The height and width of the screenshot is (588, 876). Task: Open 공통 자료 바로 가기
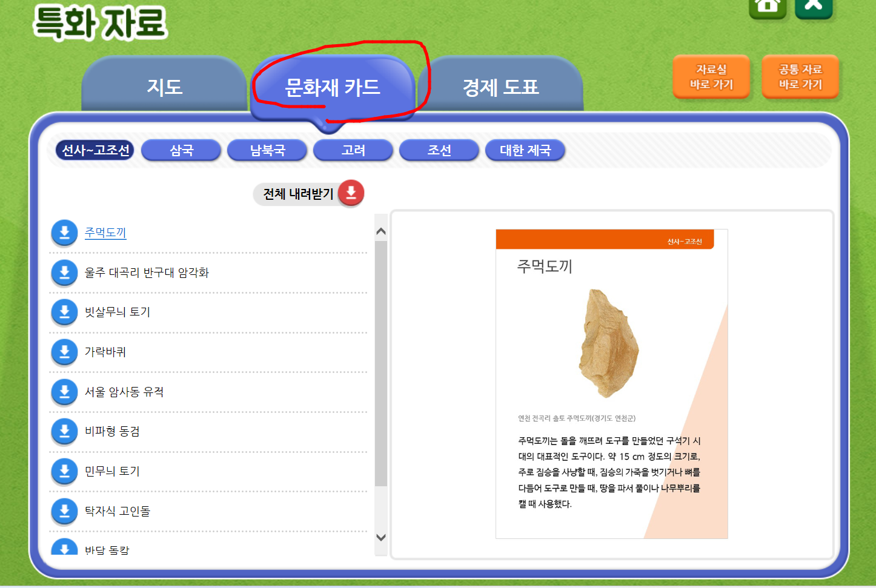(x=800, y=77)
